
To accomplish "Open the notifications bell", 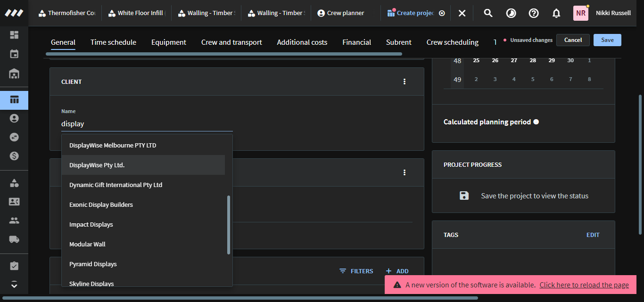I will (x=556, y=13).
